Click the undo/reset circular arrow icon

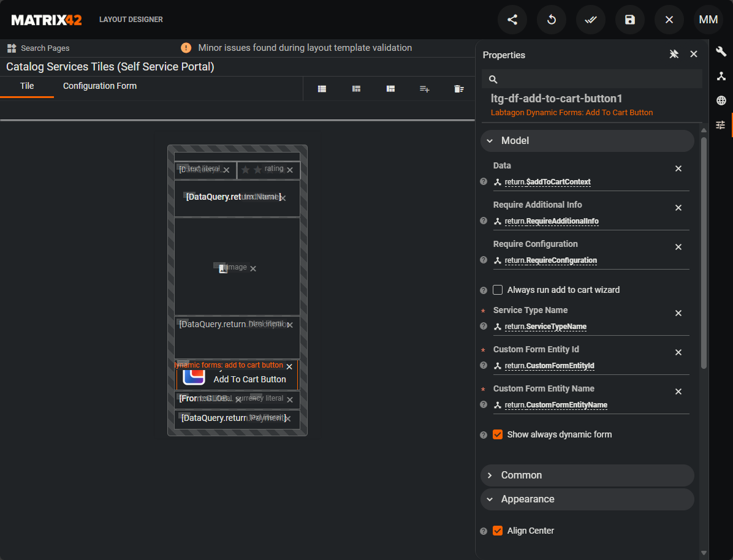click(552, 20)
